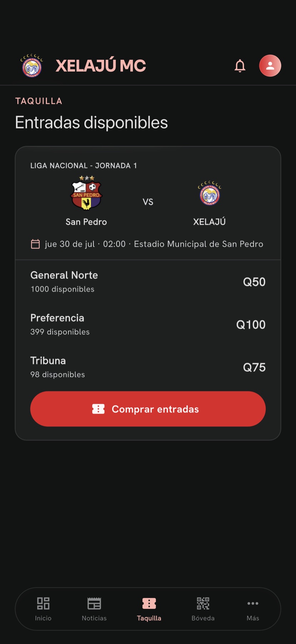
Task: Tap the San Pedro team crest
Action: coord(86,193)
